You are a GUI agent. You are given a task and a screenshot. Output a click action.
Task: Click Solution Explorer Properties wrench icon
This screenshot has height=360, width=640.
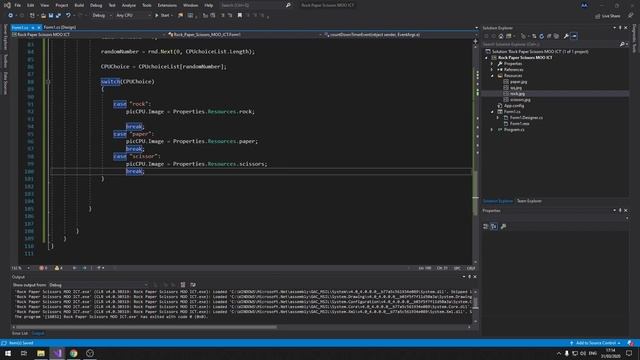(x=566, y=36)
